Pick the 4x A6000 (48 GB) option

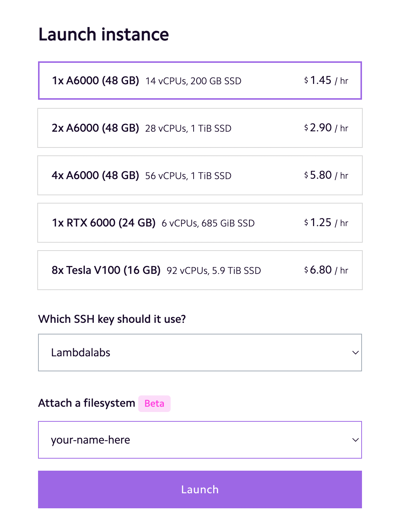pyautogui.click(x=200, y=175)
